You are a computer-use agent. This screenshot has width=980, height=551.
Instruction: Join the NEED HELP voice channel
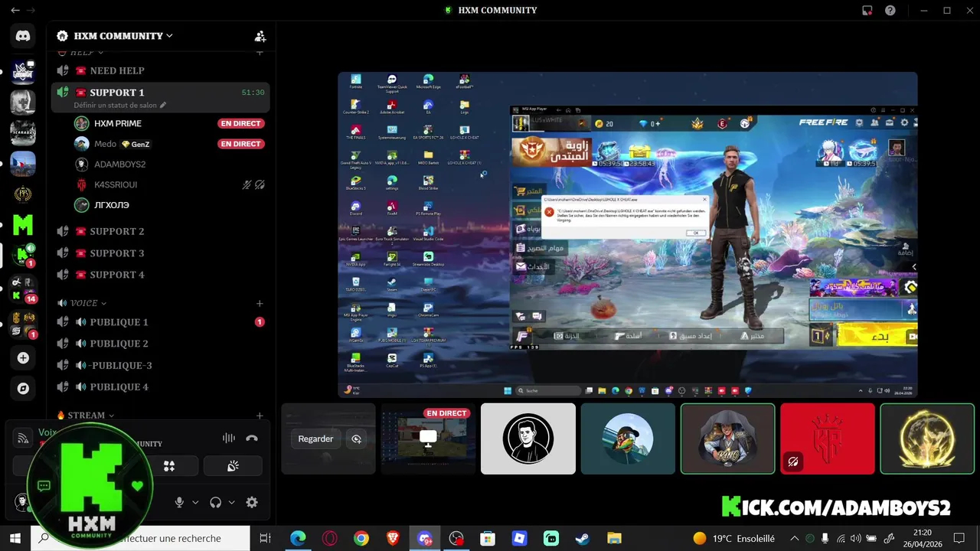tap(160, 70)
